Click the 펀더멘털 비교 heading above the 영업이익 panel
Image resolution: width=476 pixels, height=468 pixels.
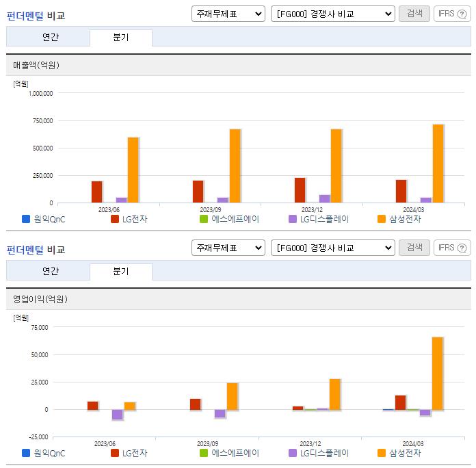pos(36,250)
